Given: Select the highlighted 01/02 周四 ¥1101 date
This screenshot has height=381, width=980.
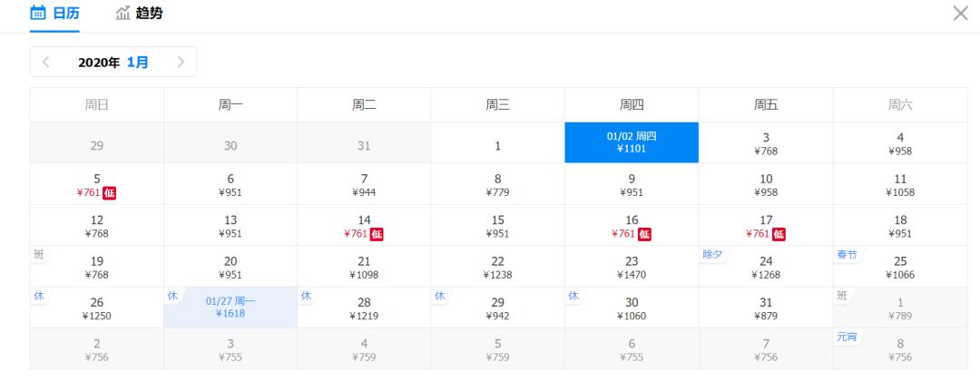Looking at the screenshot, I should point(632,143).
